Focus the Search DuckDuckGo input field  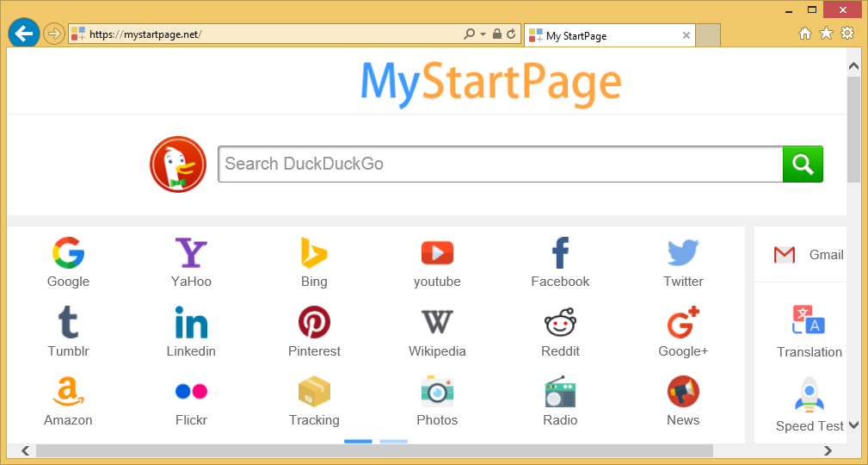tap(499, 164)
